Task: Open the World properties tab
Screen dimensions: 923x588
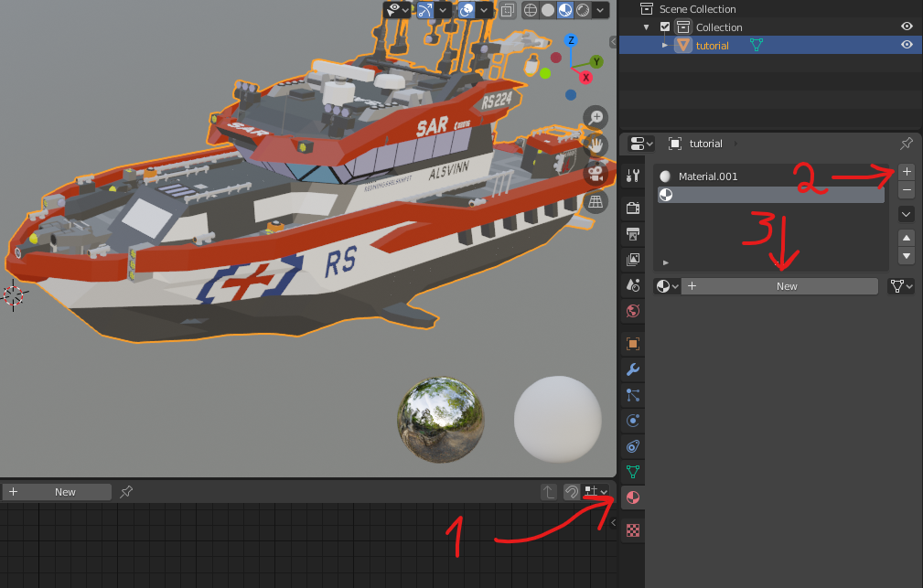Action: point(633,311)
